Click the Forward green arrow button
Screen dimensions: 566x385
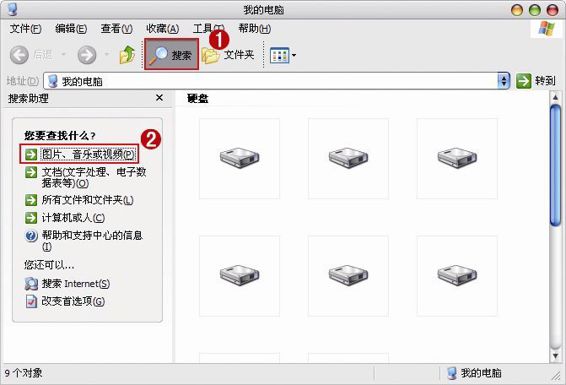point(87,55)
